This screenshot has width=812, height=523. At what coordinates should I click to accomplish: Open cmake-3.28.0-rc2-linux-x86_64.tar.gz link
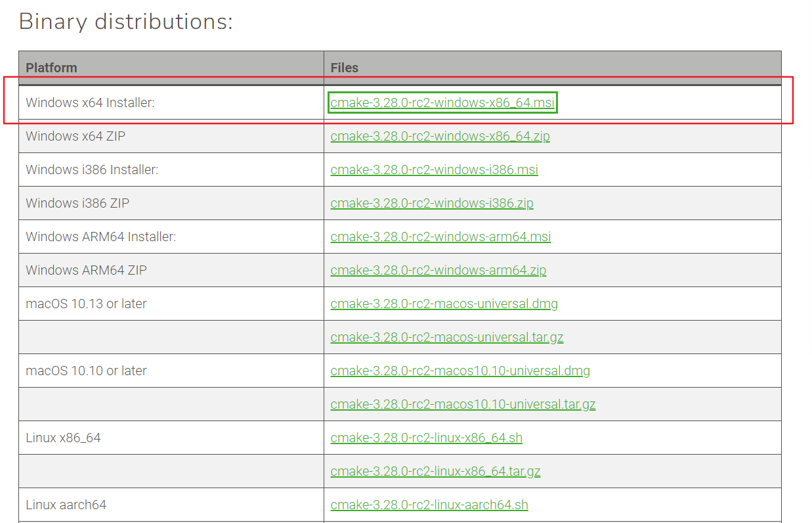point(435,471)
